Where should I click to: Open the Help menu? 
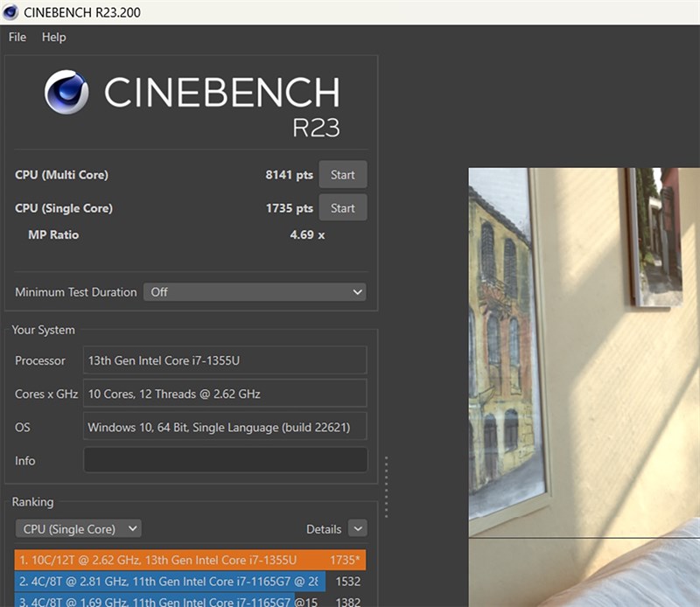click(54, 37)
